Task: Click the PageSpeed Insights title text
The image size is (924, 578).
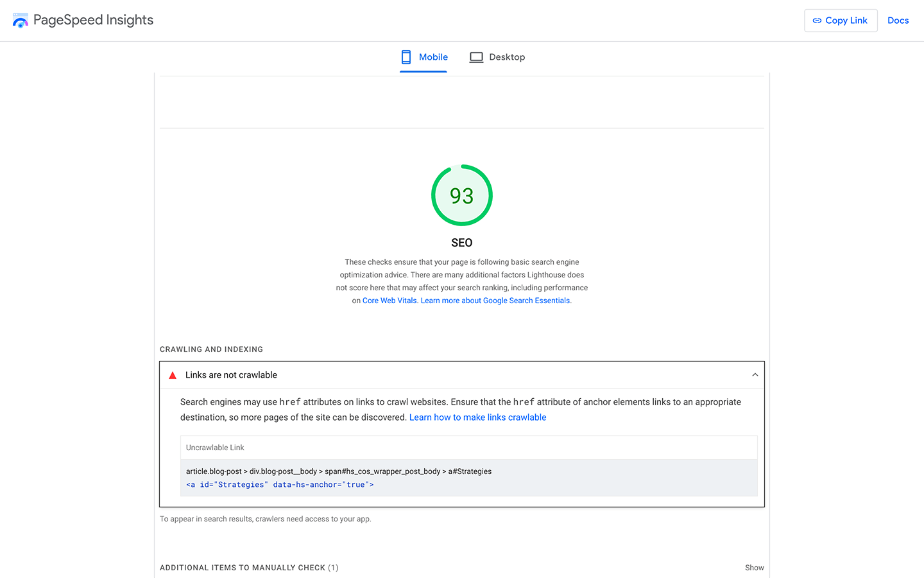Action: click(x=94, y=20)
